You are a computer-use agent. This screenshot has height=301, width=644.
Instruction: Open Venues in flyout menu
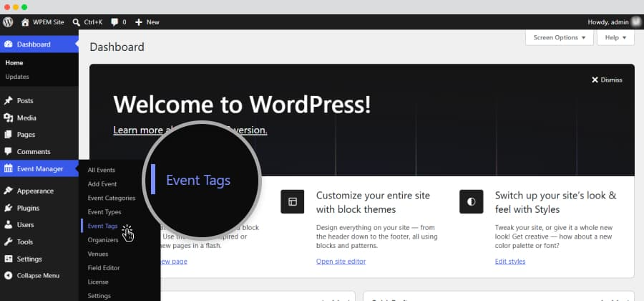click(x=98, y=254)
